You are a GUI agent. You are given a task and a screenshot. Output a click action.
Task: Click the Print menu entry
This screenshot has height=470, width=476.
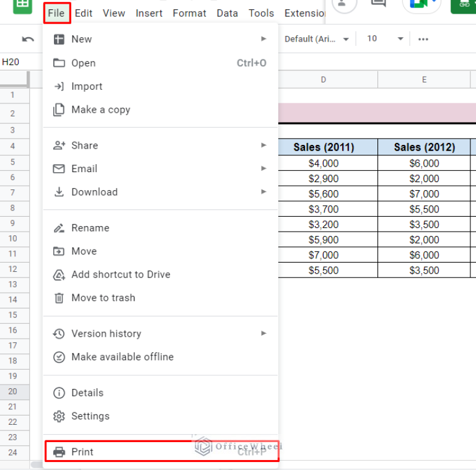pos(82,452)
